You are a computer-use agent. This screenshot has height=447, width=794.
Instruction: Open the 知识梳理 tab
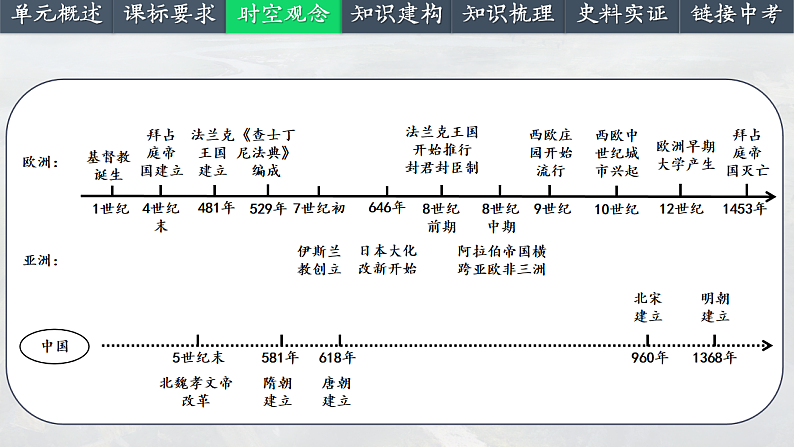click(508, 16)
